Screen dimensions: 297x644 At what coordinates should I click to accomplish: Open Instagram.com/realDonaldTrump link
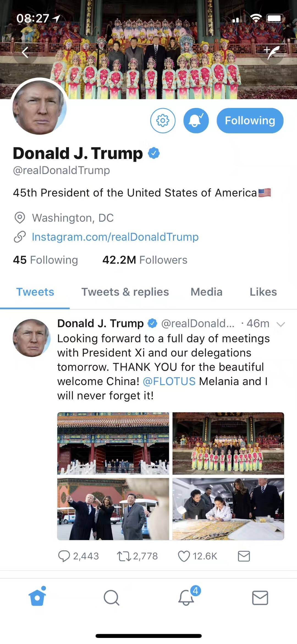tap(115, 237)
